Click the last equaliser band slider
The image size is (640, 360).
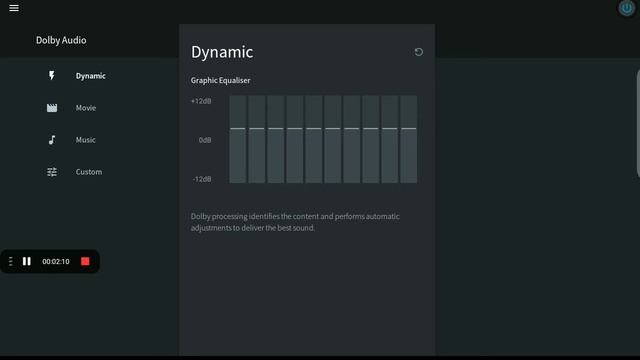pos(409,139)
